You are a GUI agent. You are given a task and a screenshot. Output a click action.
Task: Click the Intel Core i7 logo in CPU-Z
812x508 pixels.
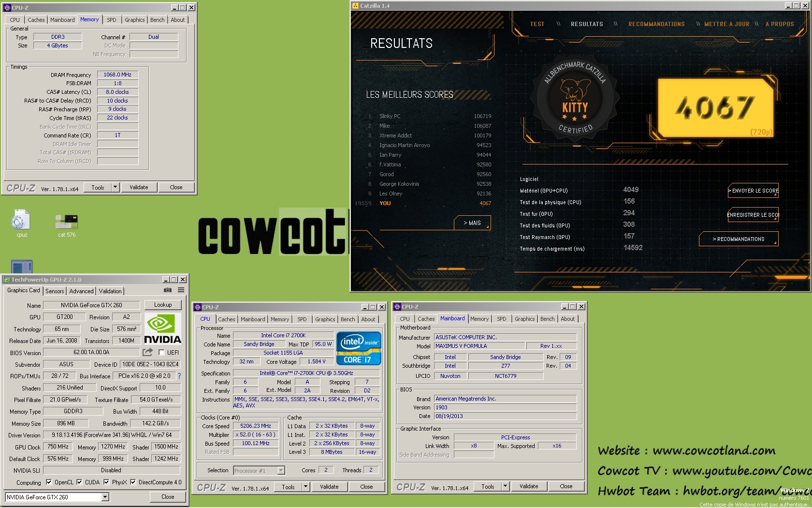tap(359, 348)
